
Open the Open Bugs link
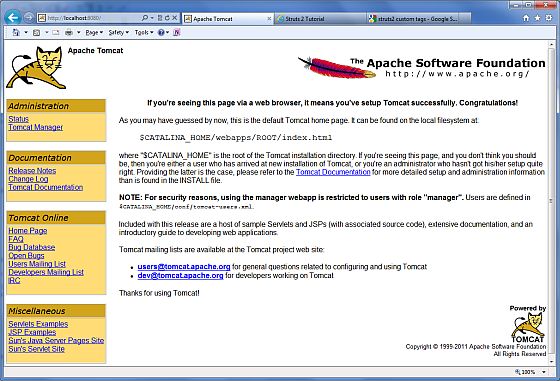coord(26,255)
